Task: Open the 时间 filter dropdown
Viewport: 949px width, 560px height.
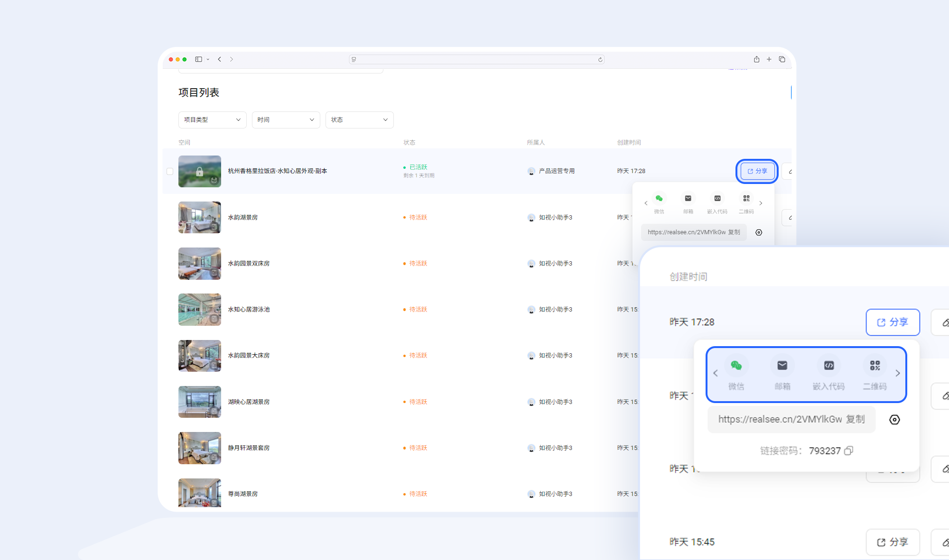Action: pyautogui.click(x=286, y=119)
